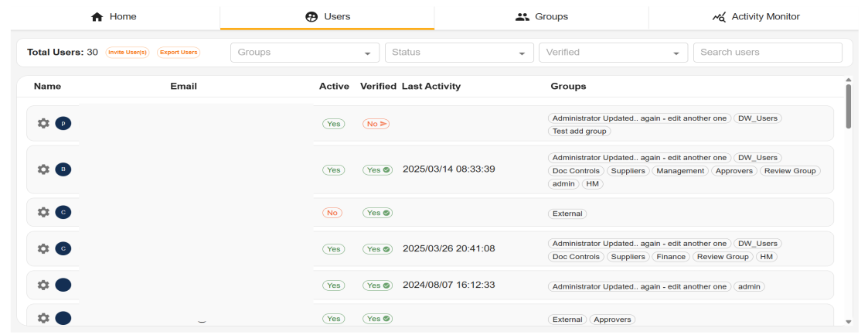This screenshot has width=868, height=335.
Task: Click the user list vertical scrollbar thumb
Action: pos(849,106)
